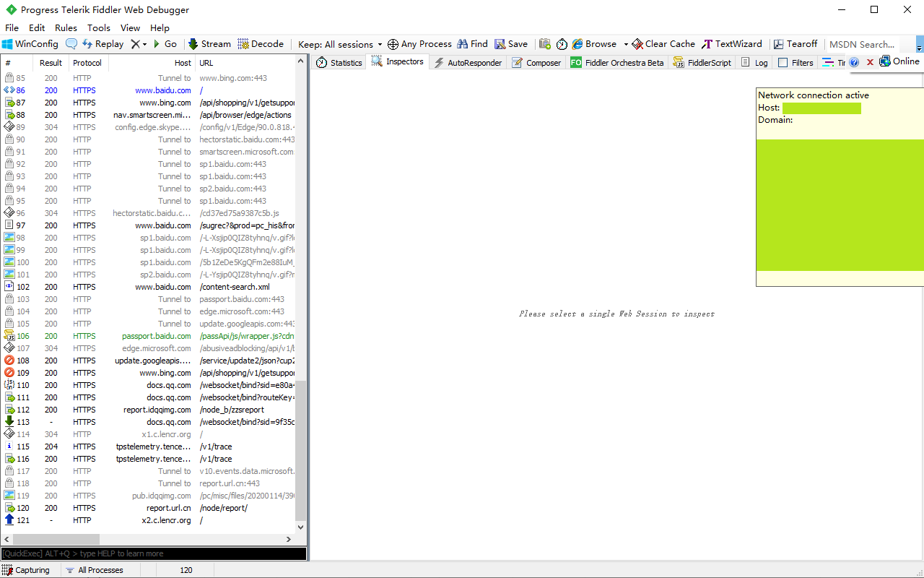
Task: Open the Keep: All sessions dropdown
Action: pos(340,44)
